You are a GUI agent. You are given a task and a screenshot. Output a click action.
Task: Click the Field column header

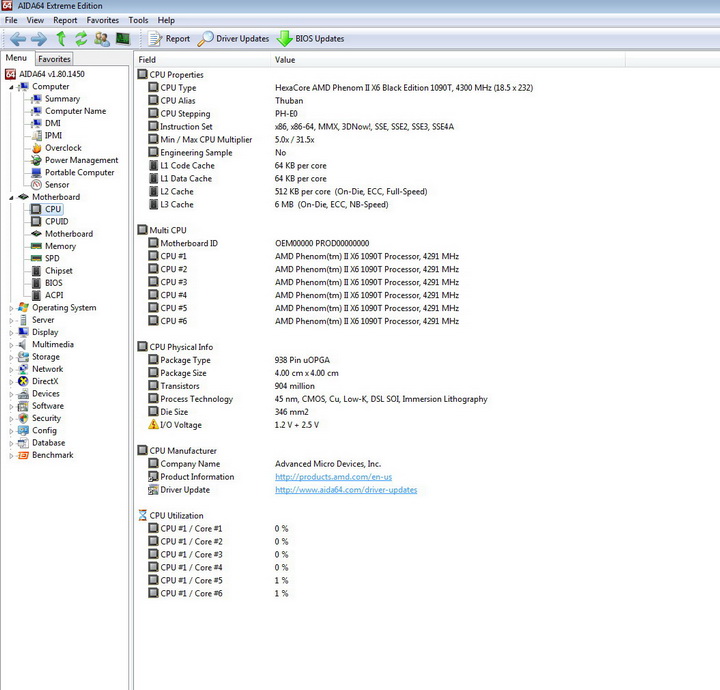point(202,60)
